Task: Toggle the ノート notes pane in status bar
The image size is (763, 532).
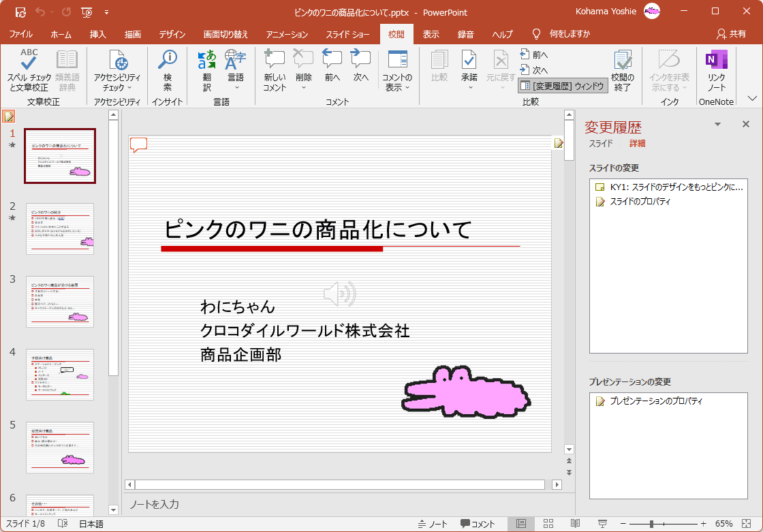Action: click(x=432, y=524)
